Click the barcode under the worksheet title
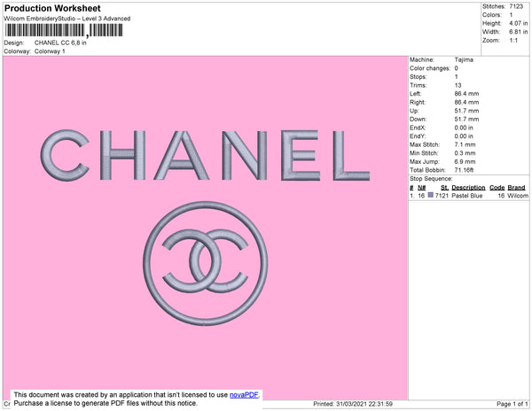The image size is (532, 411). click(64, 30)
